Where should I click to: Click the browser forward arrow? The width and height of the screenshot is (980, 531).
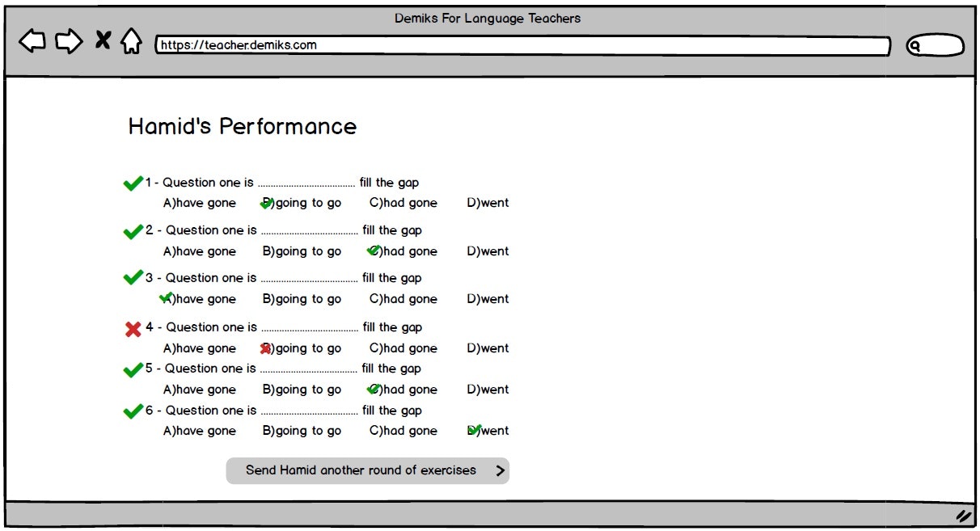click(69, 41)
